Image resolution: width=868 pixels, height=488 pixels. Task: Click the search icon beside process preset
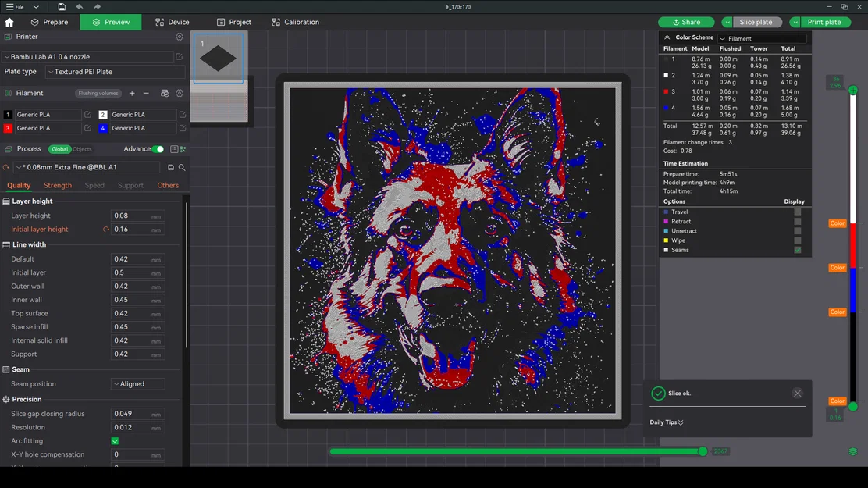coord(182,167)
